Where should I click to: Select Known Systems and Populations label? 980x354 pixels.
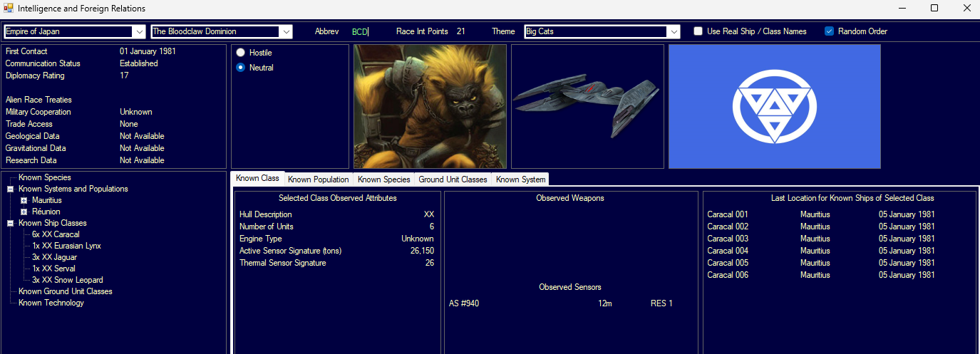coord(73,189)
